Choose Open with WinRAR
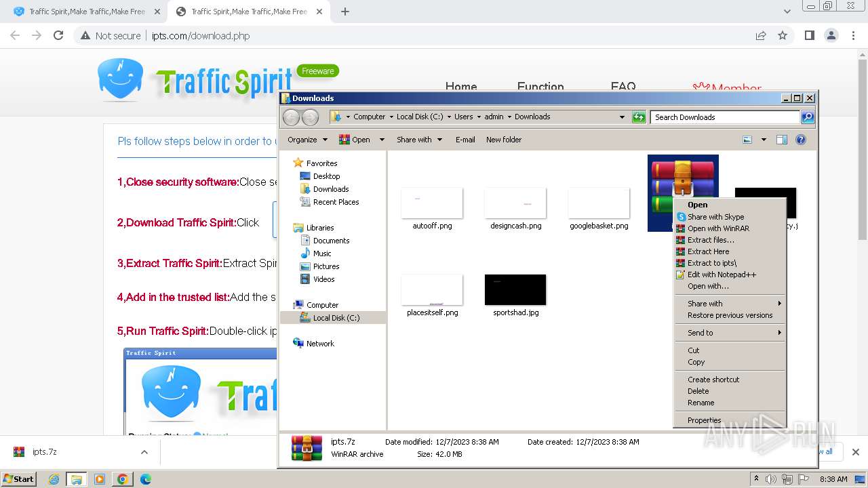The image size is (868, 488). [729, 228]
